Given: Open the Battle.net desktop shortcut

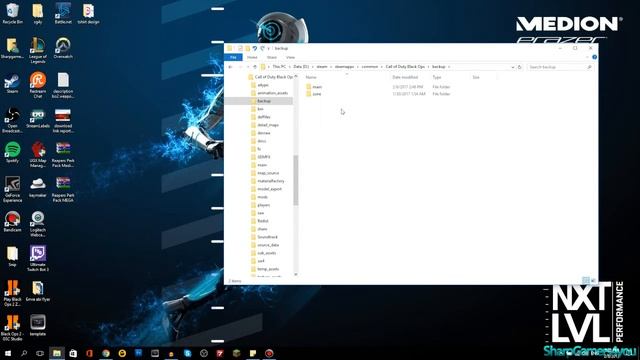Looking at the screenshot, I should coord(63,13).
